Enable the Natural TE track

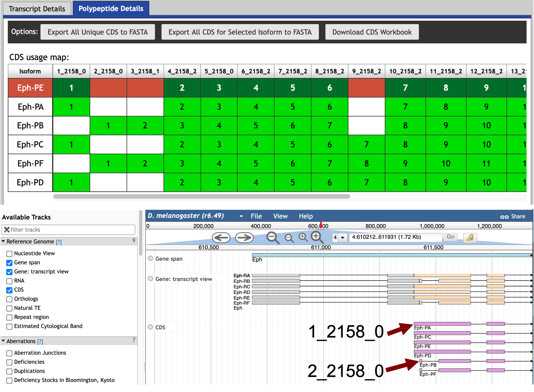(x=9, y=308)
